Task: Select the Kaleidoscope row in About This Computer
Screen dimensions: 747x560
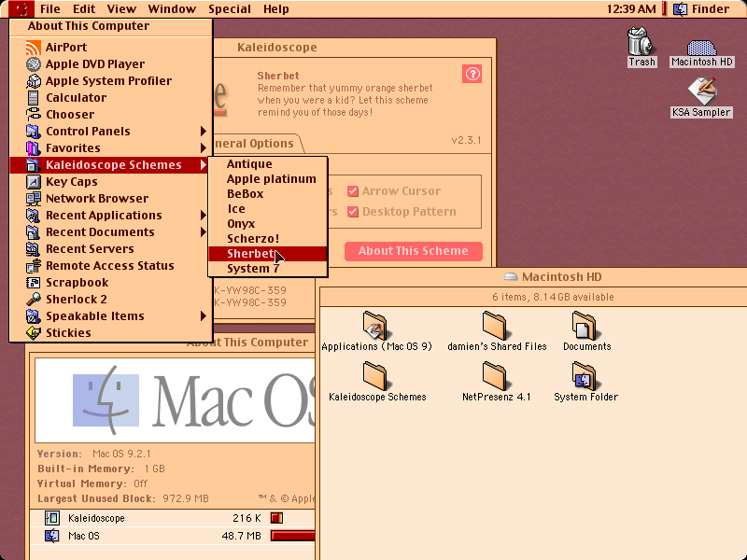Action: pyautogui.click(x=173, y=518)
